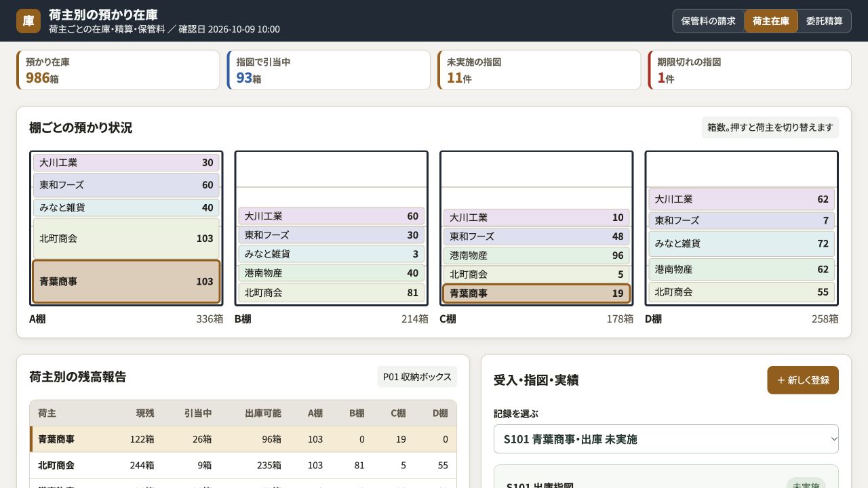Select 大川工業 60 segment in B棚

tap(332, 216)
